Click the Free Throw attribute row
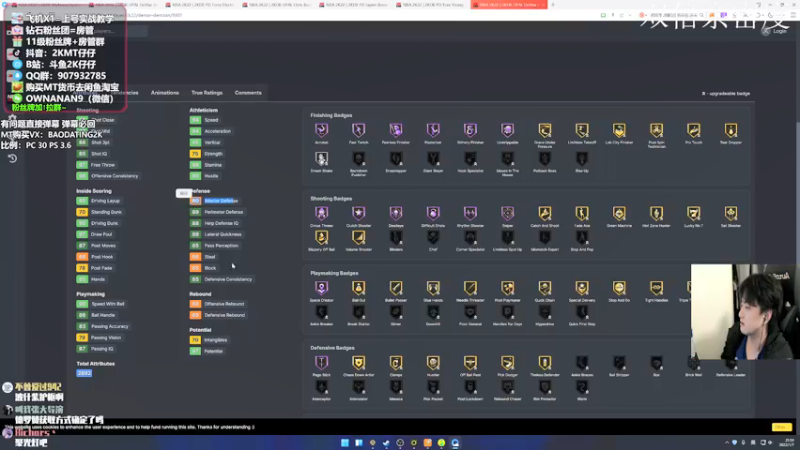Viewport: 800px width, 450px height. (96, 165)
